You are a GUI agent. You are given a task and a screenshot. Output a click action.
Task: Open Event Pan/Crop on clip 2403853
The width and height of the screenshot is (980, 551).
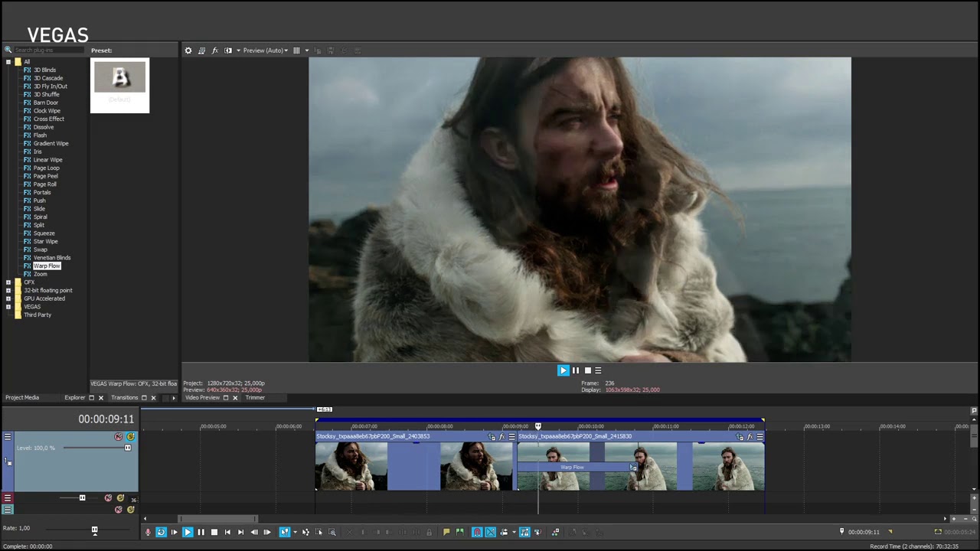click(x=492, y=437)
